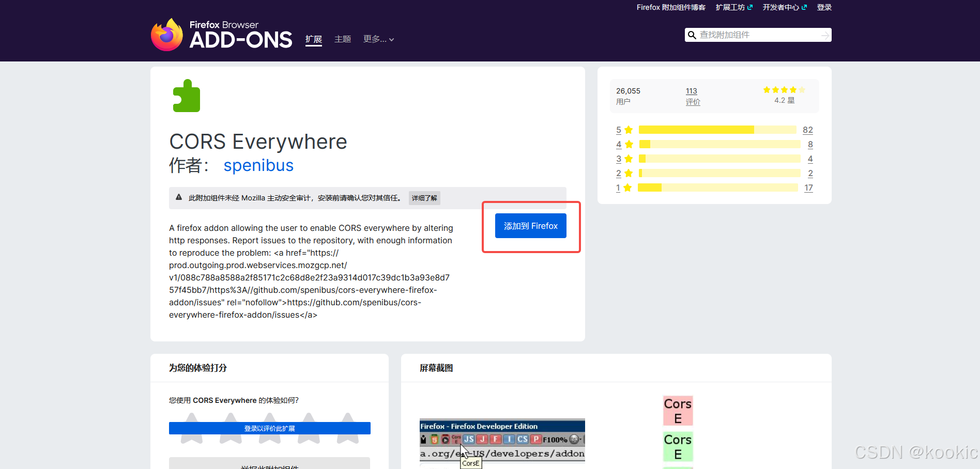Click the 屏幕截图 section heading
The image size is (980, 469).
point(436,368)
